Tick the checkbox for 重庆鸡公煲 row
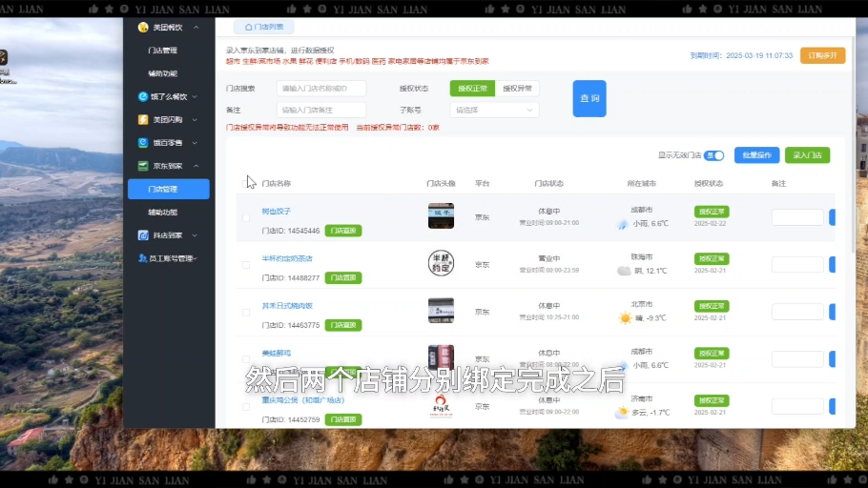Viewport: 868px width, 488px height. click(246, 407)
